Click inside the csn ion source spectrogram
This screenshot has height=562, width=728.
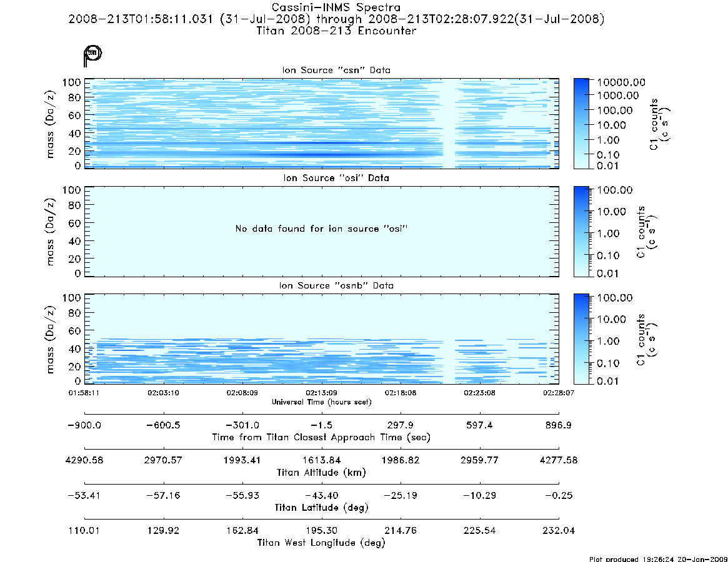tap(322, 124)
